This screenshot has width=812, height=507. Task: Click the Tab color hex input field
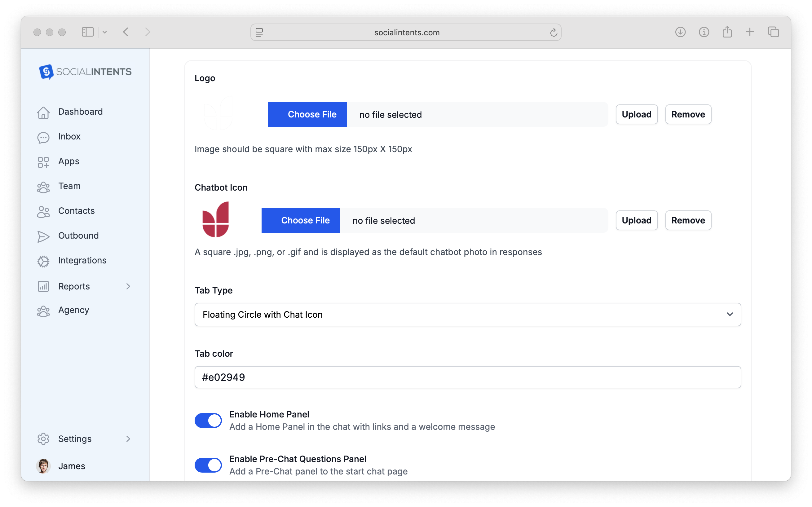coord(468,377)
